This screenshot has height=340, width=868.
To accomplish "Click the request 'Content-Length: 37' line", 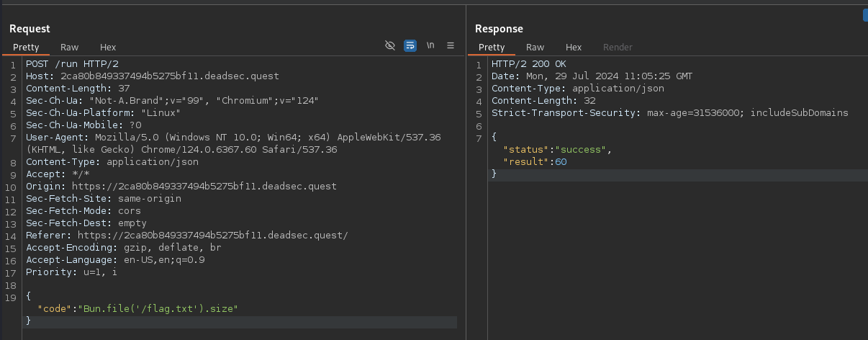I will click(78, 87).
